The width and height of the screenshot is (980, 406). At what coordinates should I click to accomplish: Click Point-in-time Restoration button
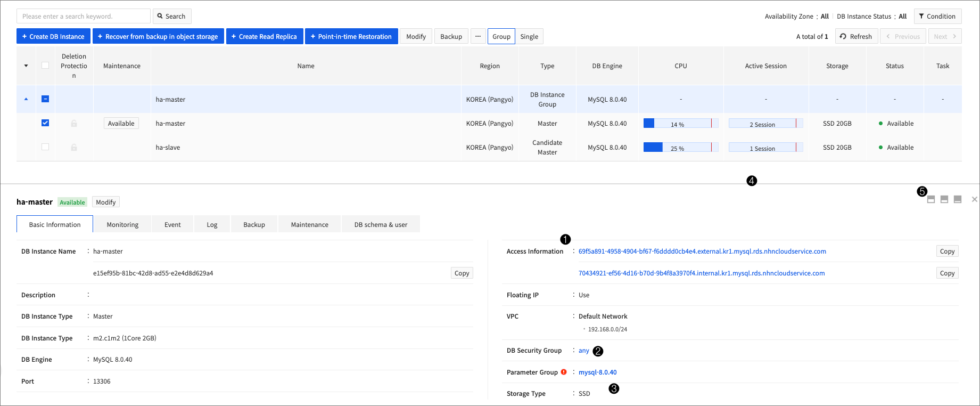[351, 36]
